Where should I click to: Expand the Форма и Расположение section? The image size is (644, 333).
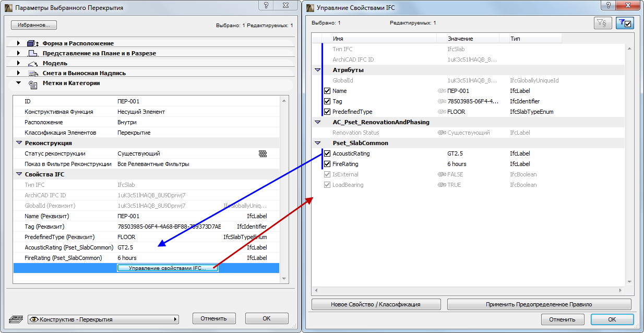pos(19,43)
